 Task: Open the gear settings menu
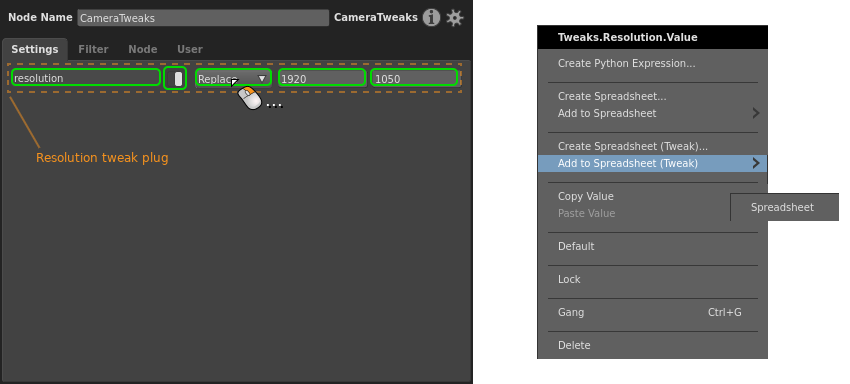[455, 18]
